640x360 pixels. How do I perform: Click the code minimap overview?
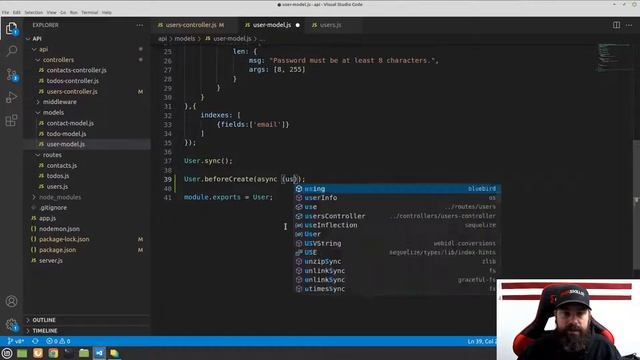[614, 57]
